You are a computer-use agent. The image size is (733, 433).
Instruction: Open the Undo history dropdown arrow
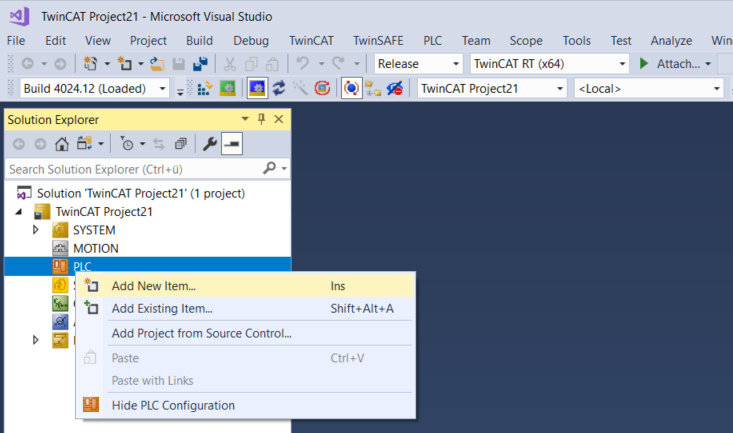[x=321, y=64]
